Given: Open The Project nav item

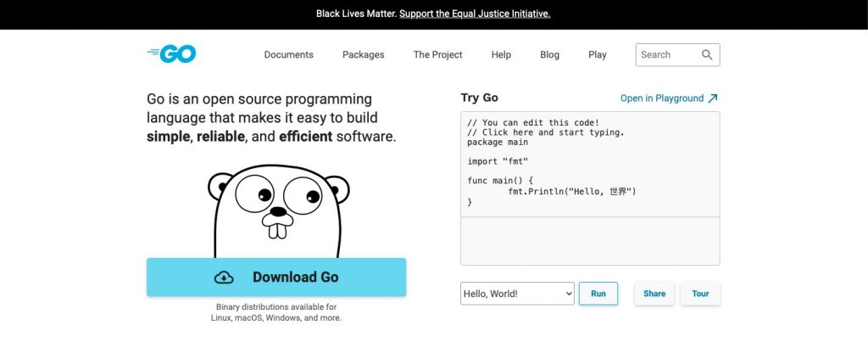Looking at the screenshot, I should [x=438, y=54].
